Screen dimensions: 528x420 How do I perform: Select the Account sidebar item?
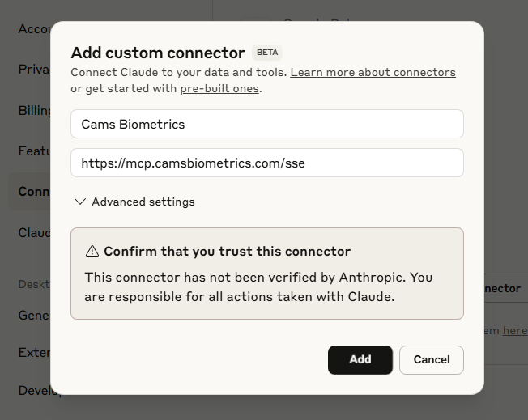click(34, 29)
